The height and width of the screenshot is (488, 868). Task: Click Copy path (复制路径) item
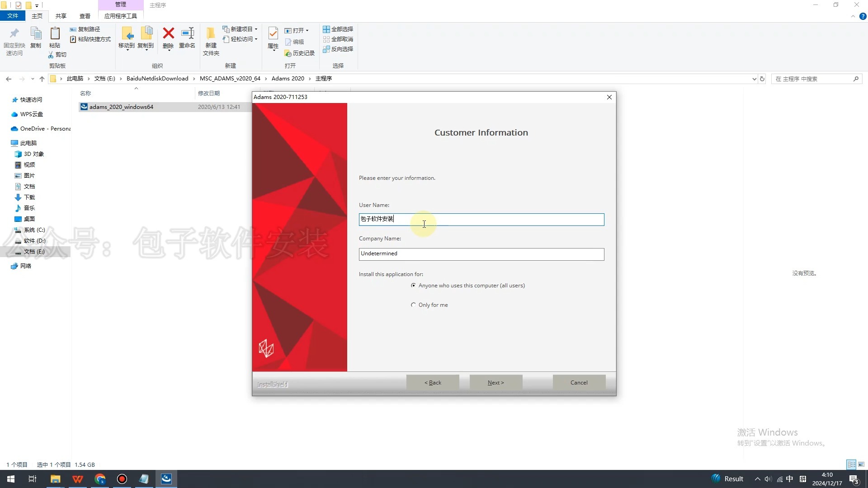pyautogui.click(x=85, y=29)
